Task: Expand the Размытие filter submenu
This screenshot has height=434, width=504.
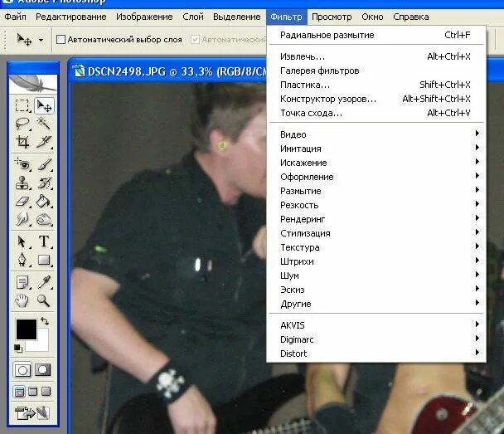Action: (376, 191)
